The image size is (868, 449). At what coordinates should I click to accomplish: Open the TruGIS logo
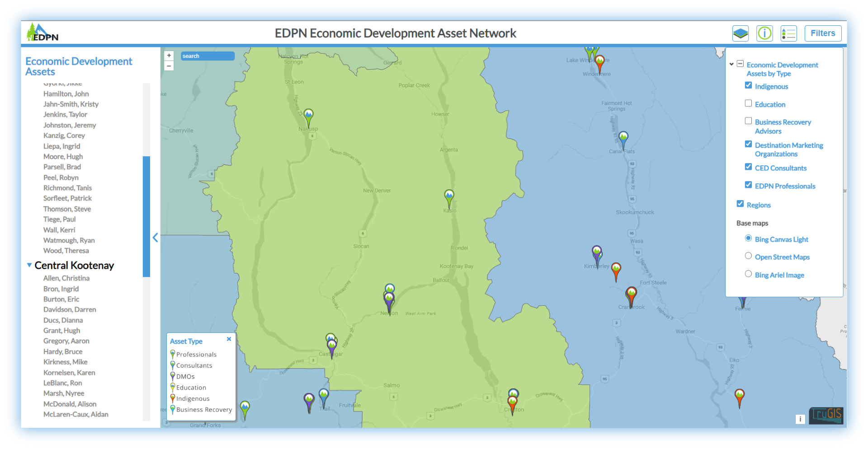tap(826, 416)
